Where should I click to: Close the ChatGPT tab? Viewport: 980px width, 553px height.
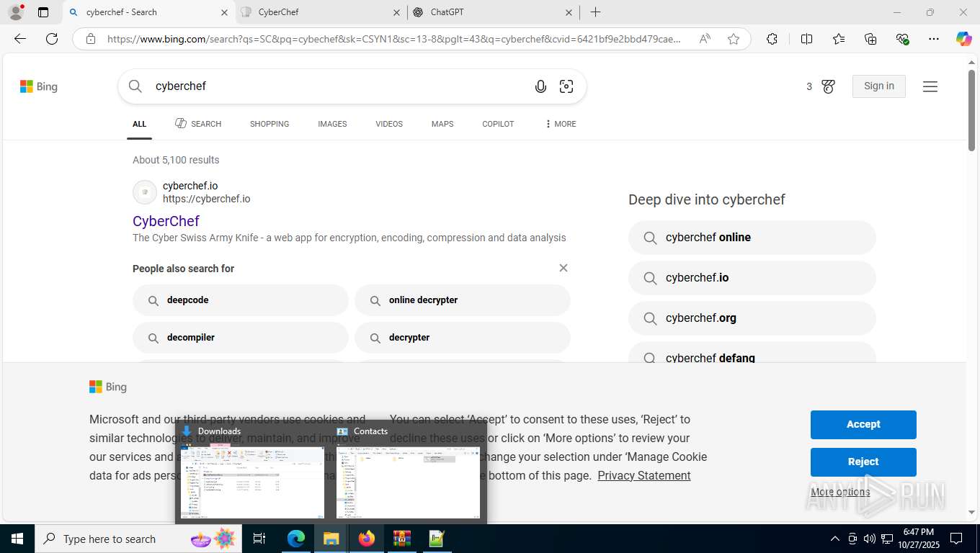click(x=569, y=12)
